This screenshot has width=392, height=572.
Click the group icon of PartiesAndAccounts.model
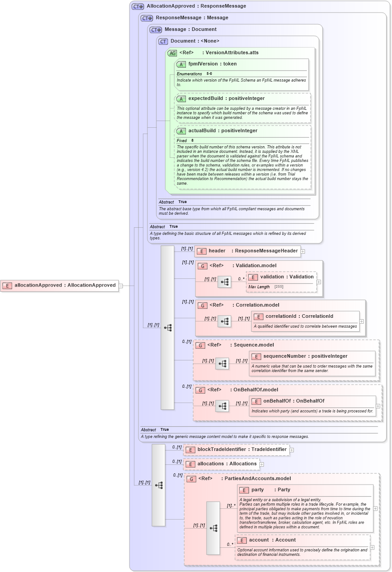191,479
